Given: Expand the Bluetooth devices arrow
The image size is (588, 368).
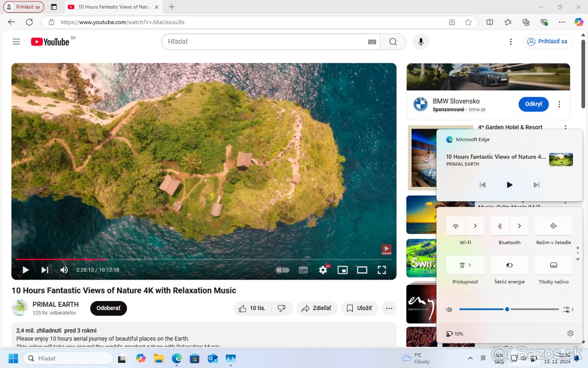Looking at the screenshot, I should tap(519, 226).
